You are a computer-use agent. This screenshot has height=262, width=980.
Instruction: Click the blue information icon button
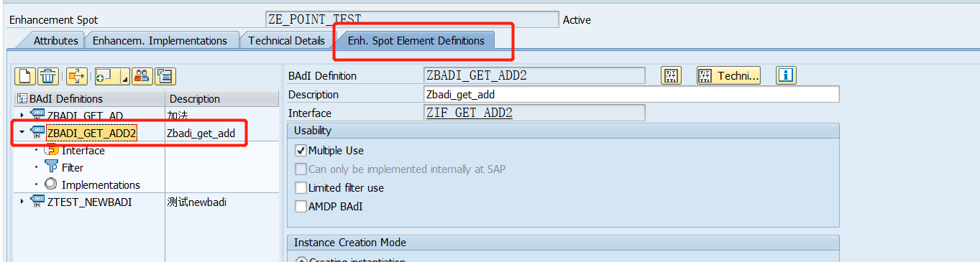click(x=786, y=75)
